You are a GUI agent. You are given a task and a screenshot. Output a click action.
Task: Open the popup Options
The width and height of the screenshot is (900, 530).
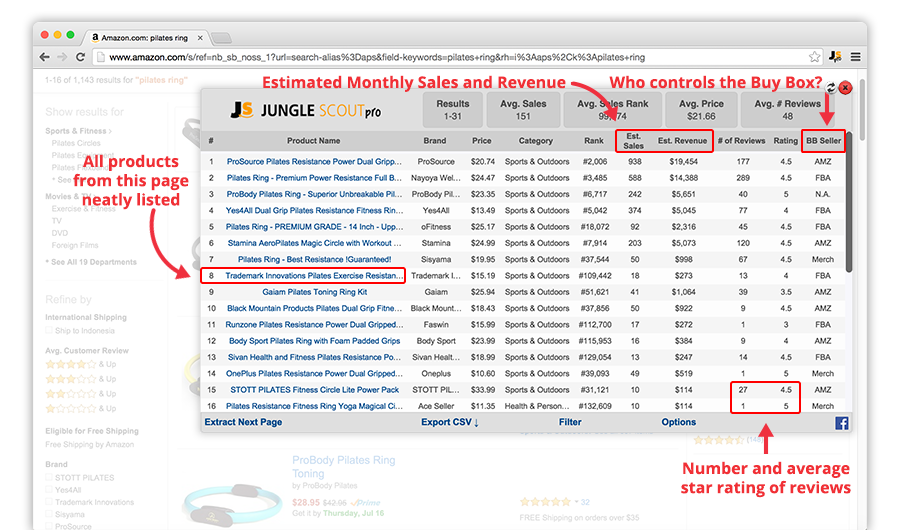point(678,422)
